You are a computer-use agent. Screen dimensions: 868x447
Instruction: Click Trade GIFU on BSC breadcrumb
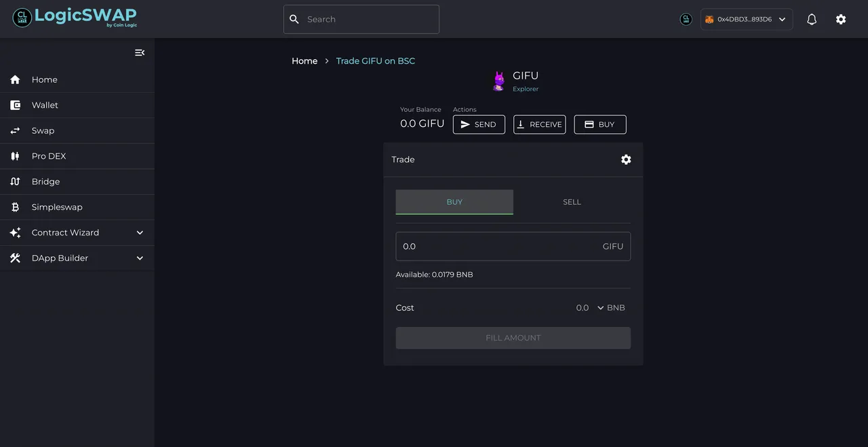pyautogui.click(x=376, y=61)
